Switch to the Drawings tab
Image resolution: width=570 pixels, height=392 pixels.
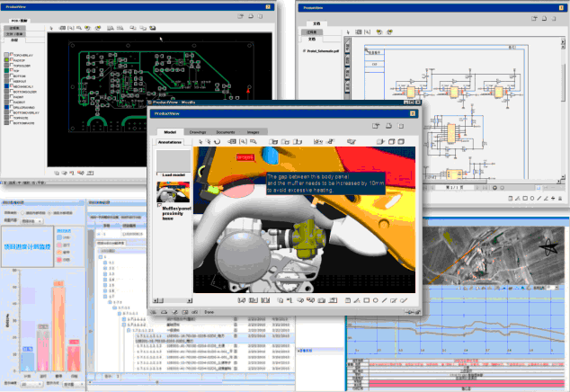[198, 132]
